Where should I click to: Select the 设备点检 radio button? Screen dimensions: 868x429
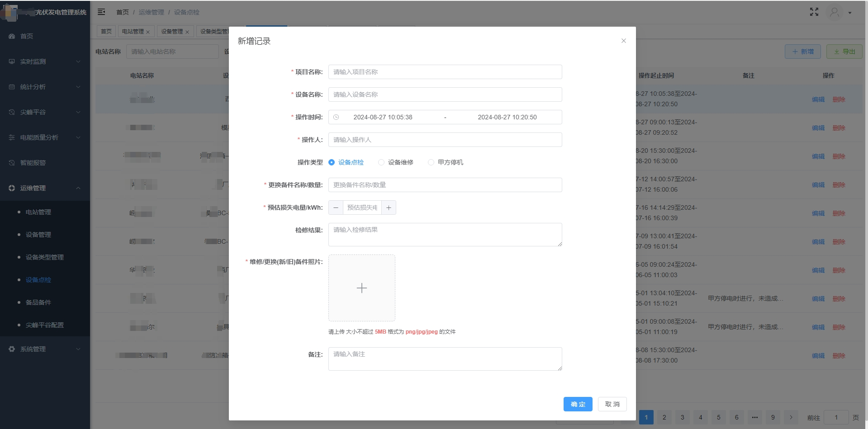(x=332, y=162)
